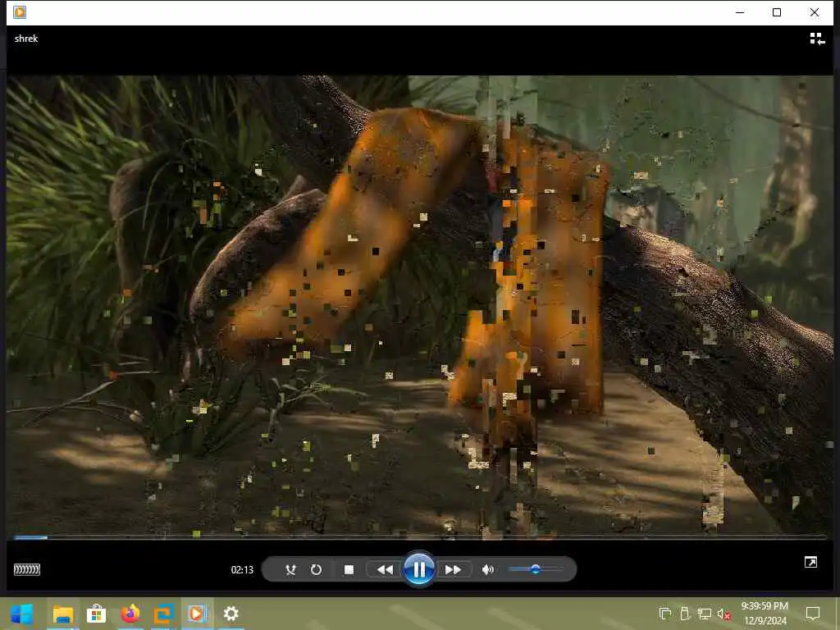Viewport: 840px width, 630px height.
Task: Mute the player volume
Action: (487, 569)
